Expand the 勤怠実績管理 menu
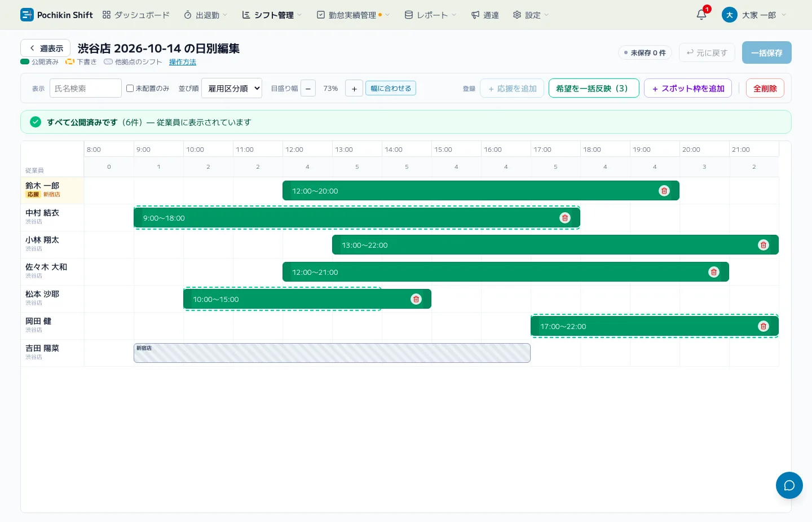The height and width of the screenshot is (522, 812). pos(354,15)
